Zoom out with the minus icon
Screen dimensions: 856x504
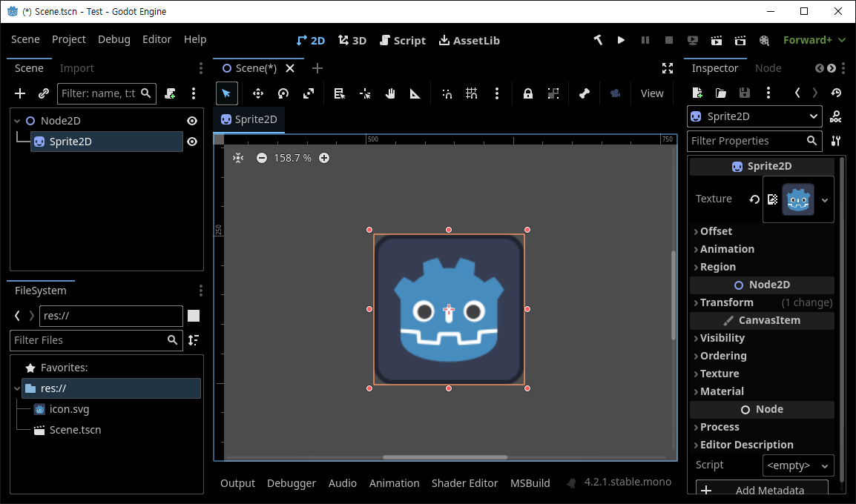262,158
